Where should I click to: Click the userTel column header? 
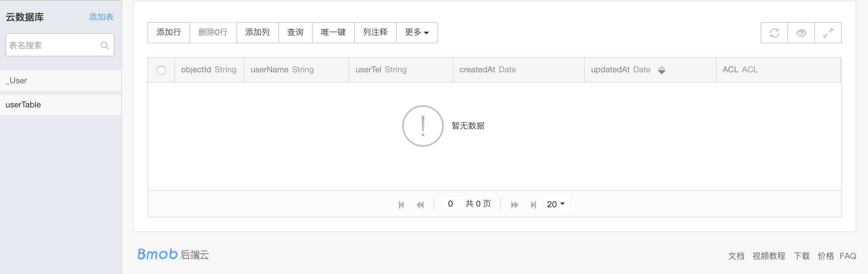tap(401, 70)
